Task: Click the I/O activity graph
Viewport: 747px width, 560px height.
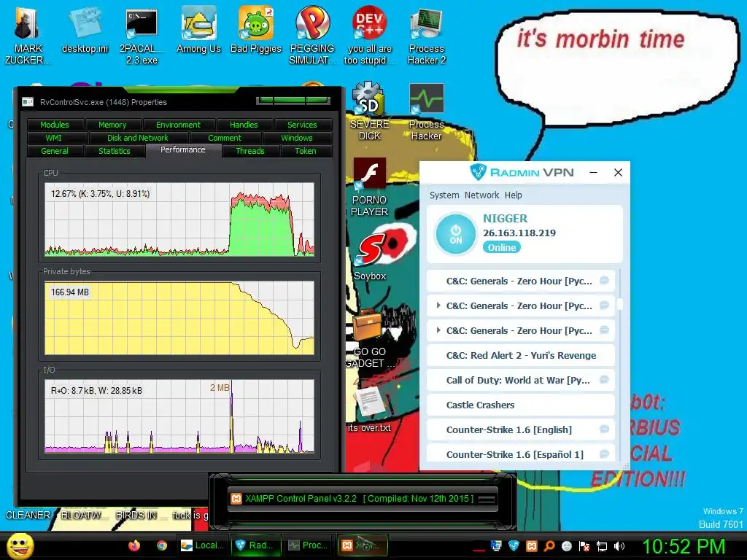Action: point(179,416)
